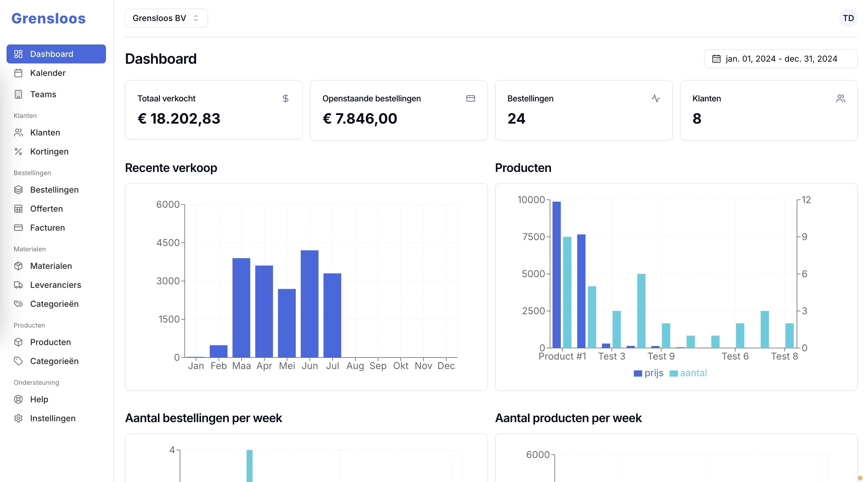Click the truck icon beside Leveranciers
This screenshot has width=868, height=482.
[19, 285]
